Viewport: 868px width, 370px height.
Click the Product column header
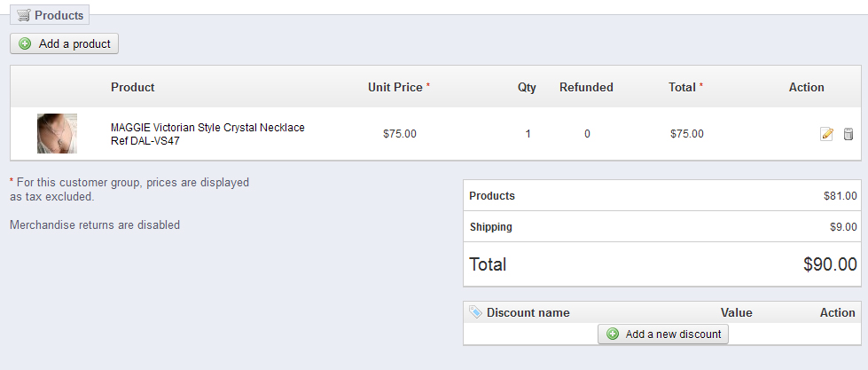coord(133,87)
